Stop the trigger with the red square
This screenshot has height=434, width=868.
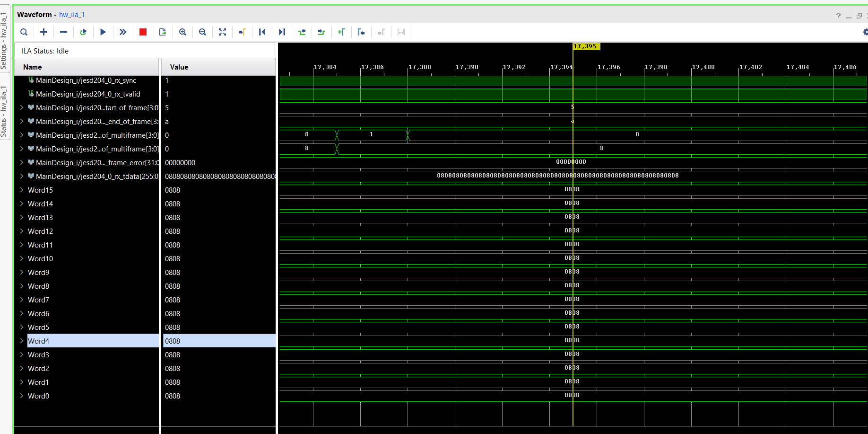[x=143, y=32]
